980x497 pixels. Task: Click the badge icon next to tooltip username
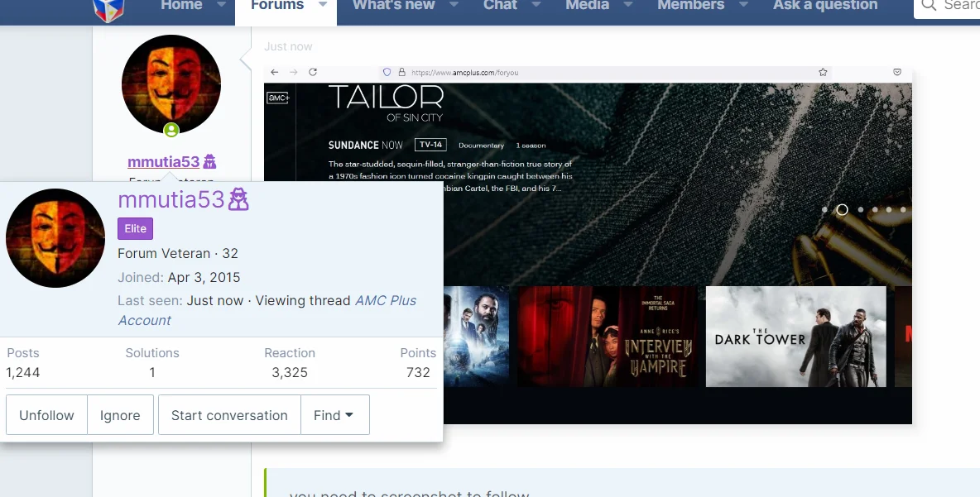pos(238,200)
